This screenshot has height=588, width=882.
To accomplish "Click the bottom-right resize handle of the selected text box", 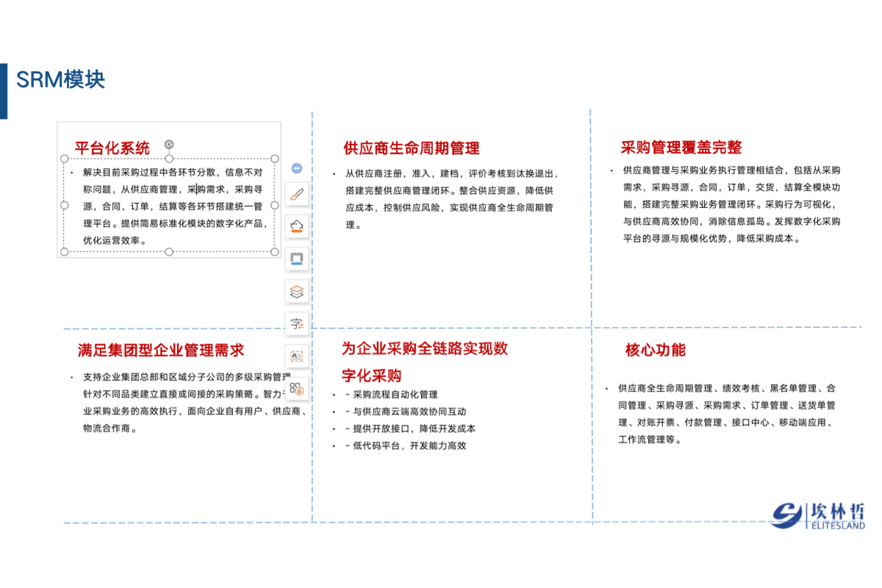I will click(x=275, y=252).
